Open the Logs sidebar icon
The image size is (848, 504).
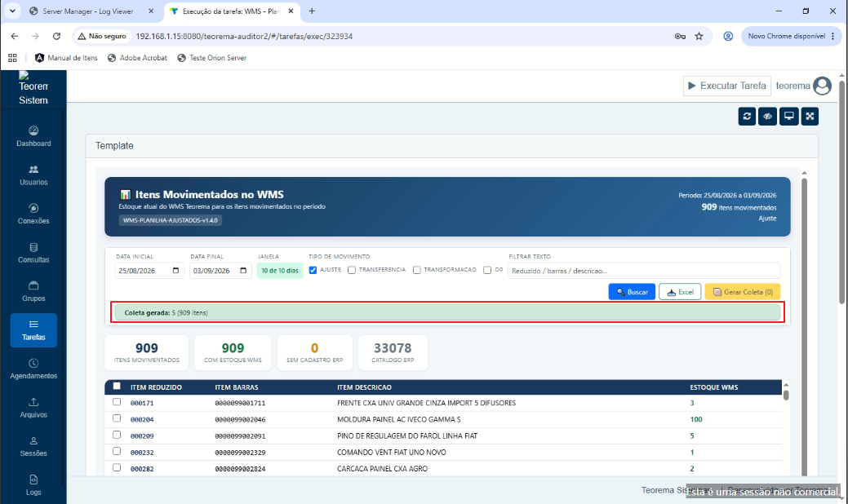coord(33,480)
